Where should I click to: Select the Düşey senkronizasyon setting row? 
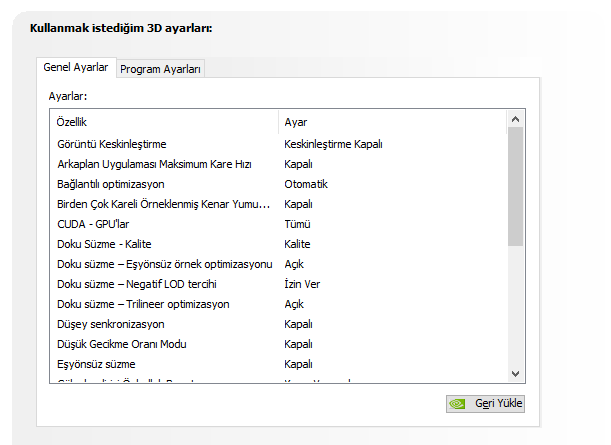pos(111,324)
